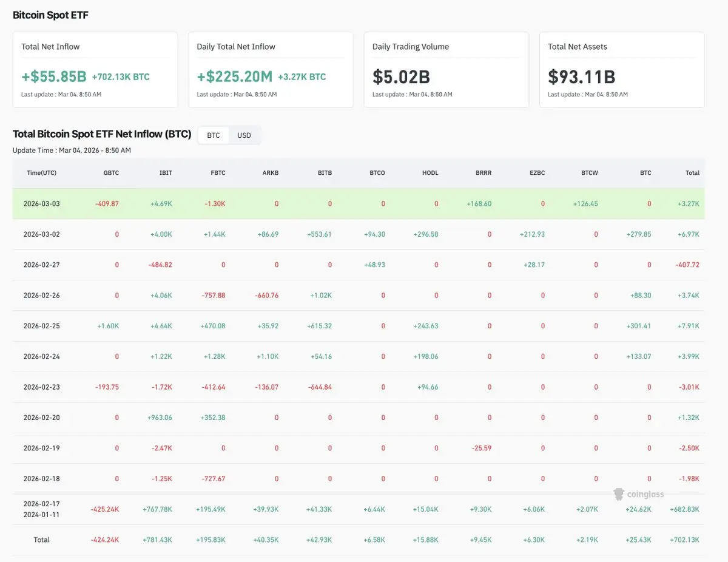This screenshot has height=562, width=728.
Task: Switch the inflow unit toggle to USD
Action: pos(244,135)
